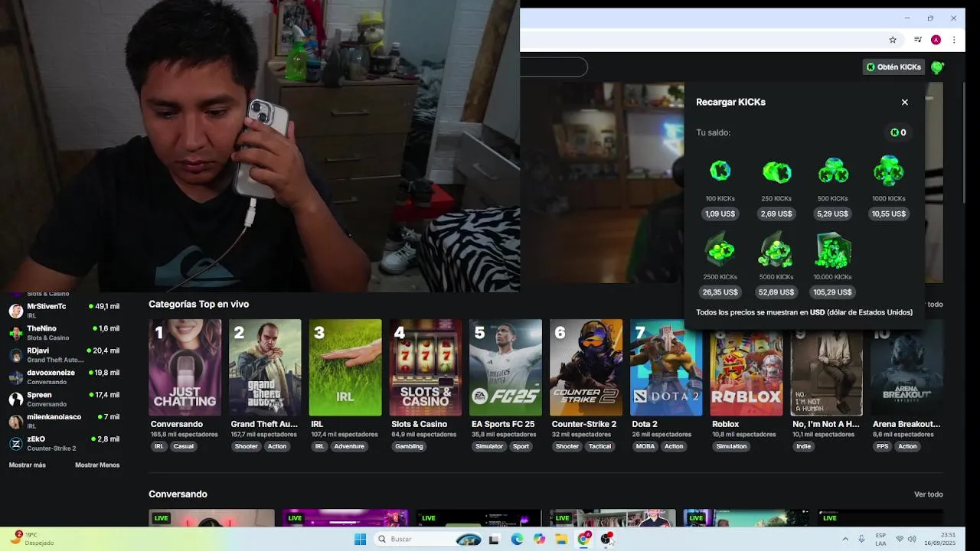Select the 1000 KICKs gem icon
Image resolution: width=980 pixels, height=551 pixels.
[888, 171]
